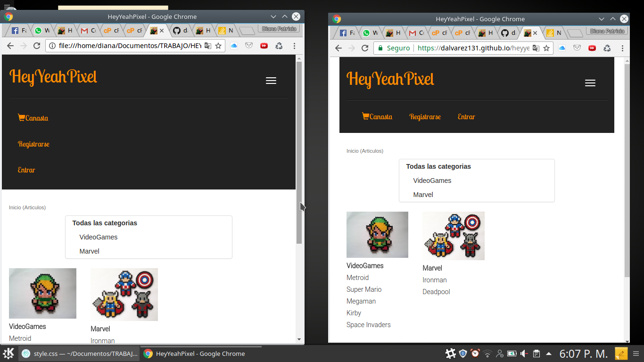Open Chrome three-dot menu in right window
This screenshot has height=362, width=644.
(x=622, y=48)
